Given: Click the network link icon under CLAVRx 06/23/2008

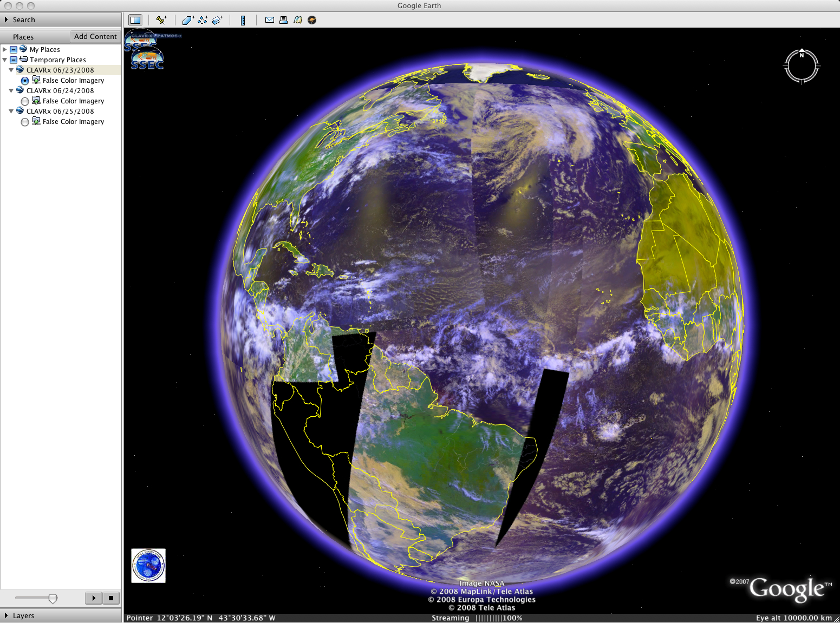Looking at the screenshot, I should pyautogui.click(x=36, y=80).
